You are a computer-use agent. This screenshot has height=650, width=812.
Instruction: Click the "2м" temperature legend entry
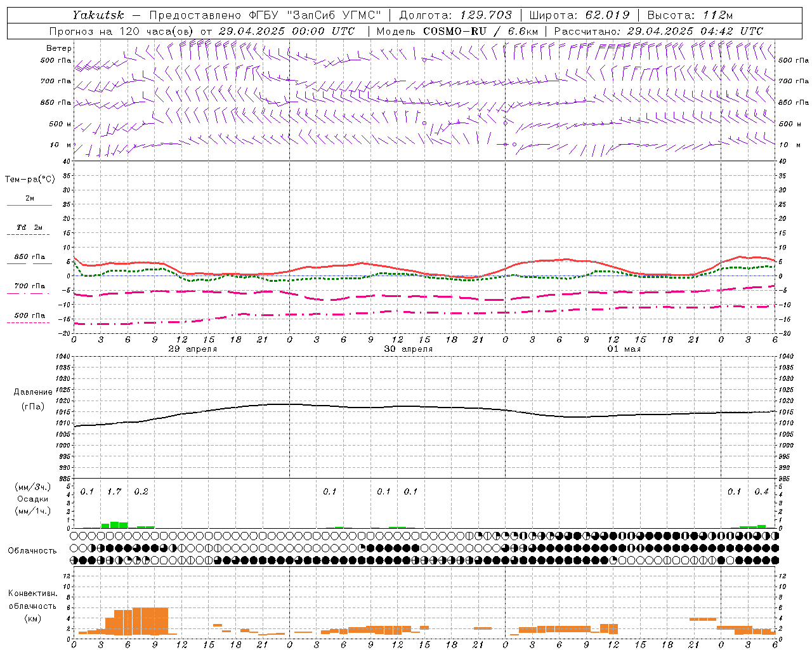pyautogui.click(x=30, y=198)
